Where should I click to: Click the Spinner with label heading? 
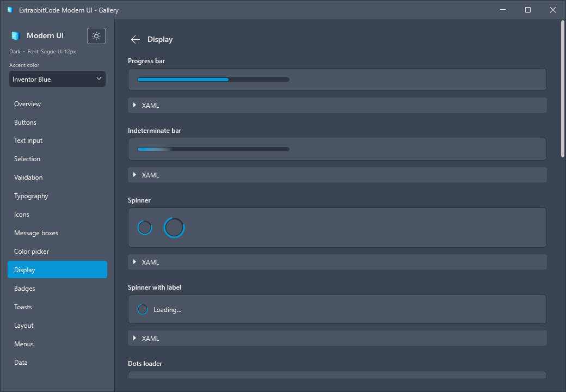point(155,287)
